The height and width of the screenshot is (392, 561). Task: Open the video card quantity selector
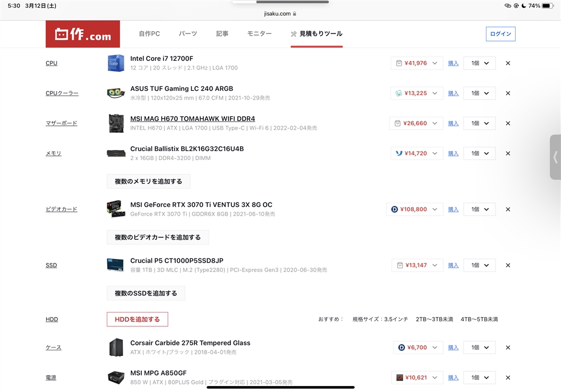479,209
